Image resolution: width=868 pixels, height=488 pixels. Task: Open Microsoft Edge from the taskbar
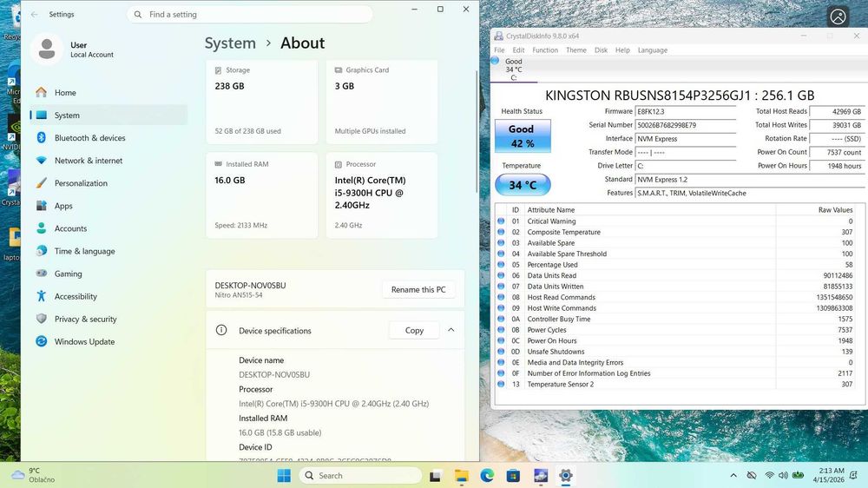487,476
